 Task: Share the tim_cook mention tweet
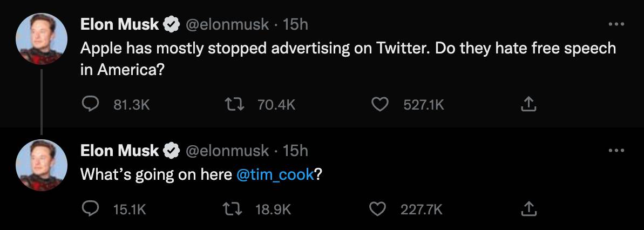click(x=528, y=209)
